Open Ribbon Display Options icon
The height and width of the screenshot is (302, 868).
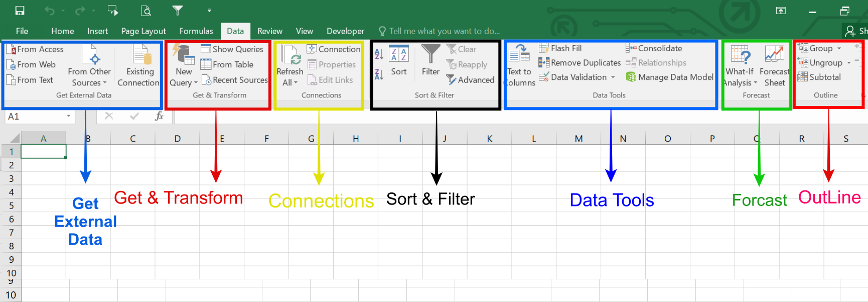pos(781,11)
